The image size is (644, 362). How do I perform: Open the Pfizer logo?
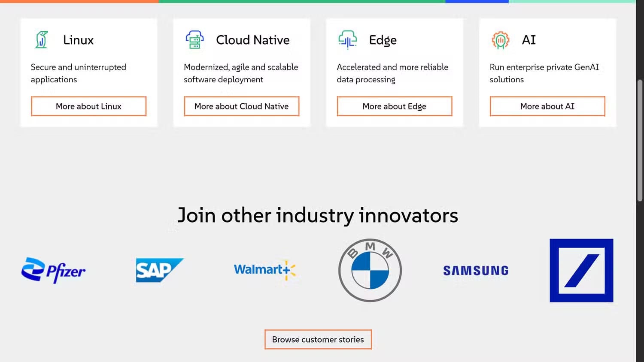[53, 270]
